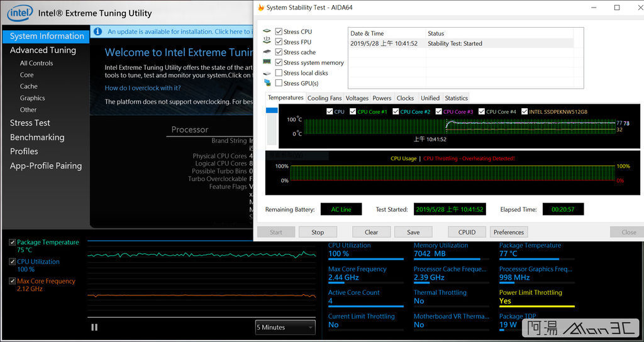Click the blue temperature graph scale slider
This screenshot has height=342, width=644.
point(272,111)
